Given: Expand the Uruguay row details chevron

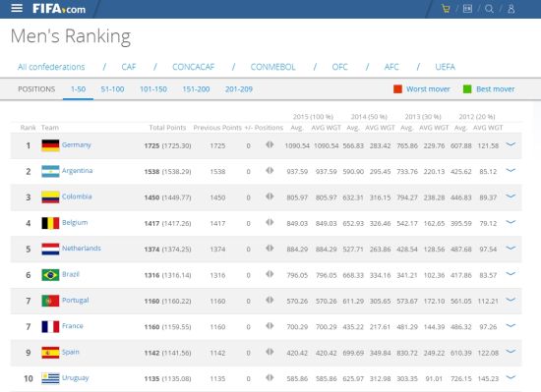Looking at the screenshot, I should coord(511,377).
